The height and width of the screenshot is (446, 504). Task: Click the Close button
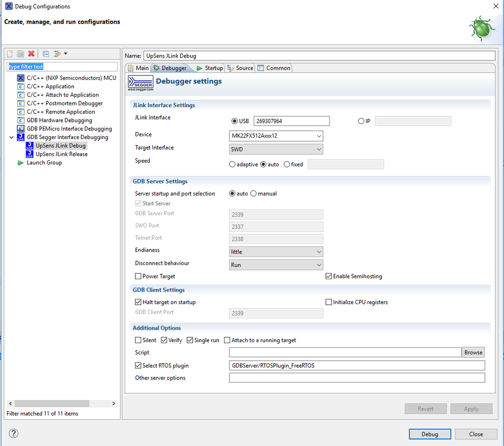coord(476,434)
